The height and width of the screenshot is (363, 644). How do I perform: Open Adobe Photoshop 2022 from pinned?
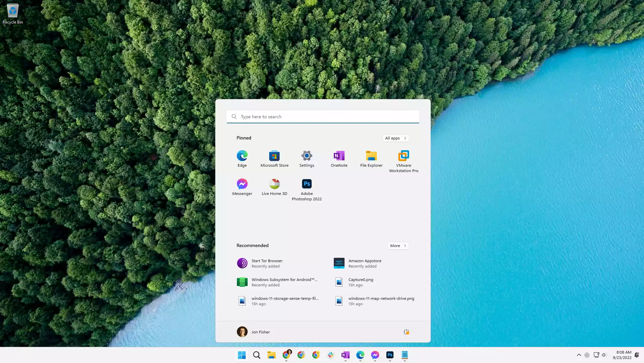click(x=307, y=189)
